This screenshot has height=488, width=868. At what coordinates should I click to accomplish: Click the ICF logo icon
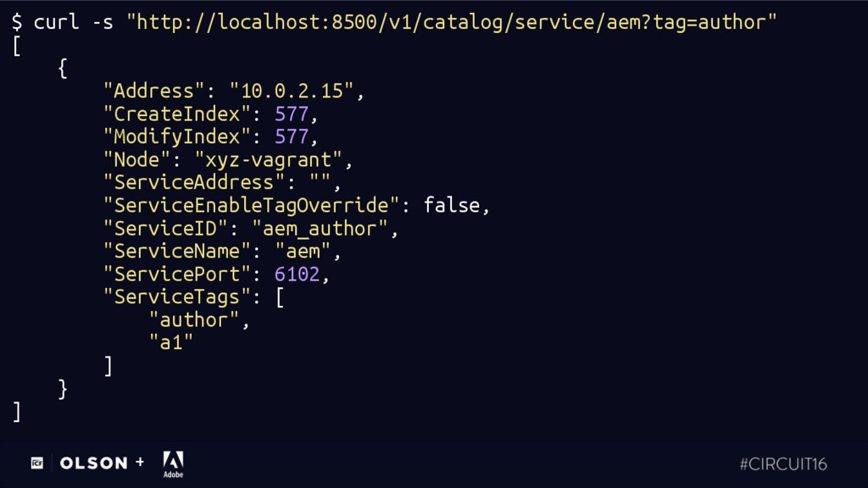pyautogui.click(x=37, y=463)
